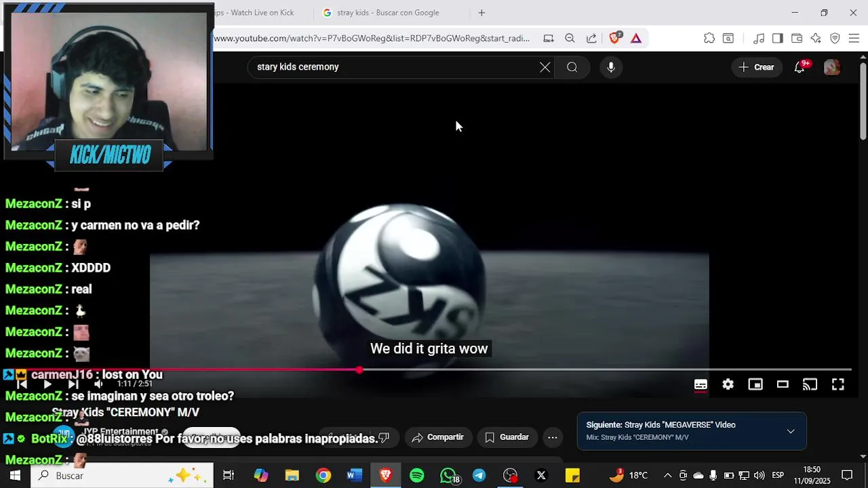Open Windows notification center icon
Viewport: 868px width, 488px height.
click(x=847, y=475)
